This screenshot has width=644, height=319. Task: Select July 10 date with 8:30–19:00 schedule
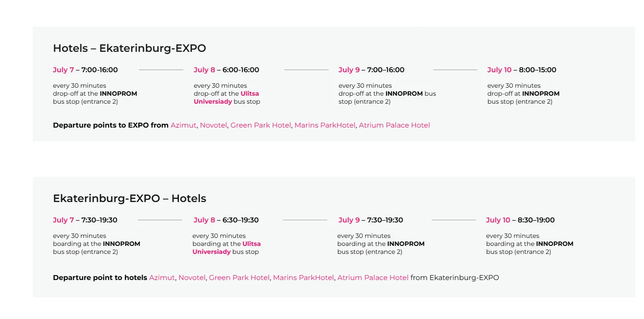click(x=498, y=220)
